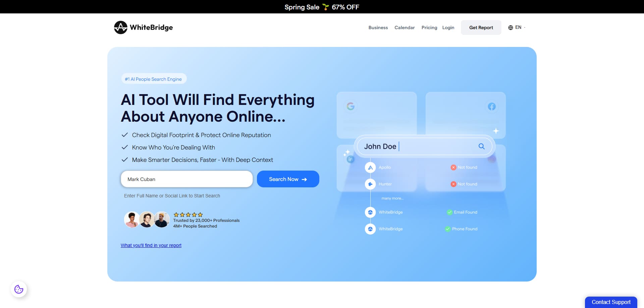Viewport: 644px width, 308px height.
Task: Click 'Enter Full Name or Social Link' hint text
Action: pos(172,196)
